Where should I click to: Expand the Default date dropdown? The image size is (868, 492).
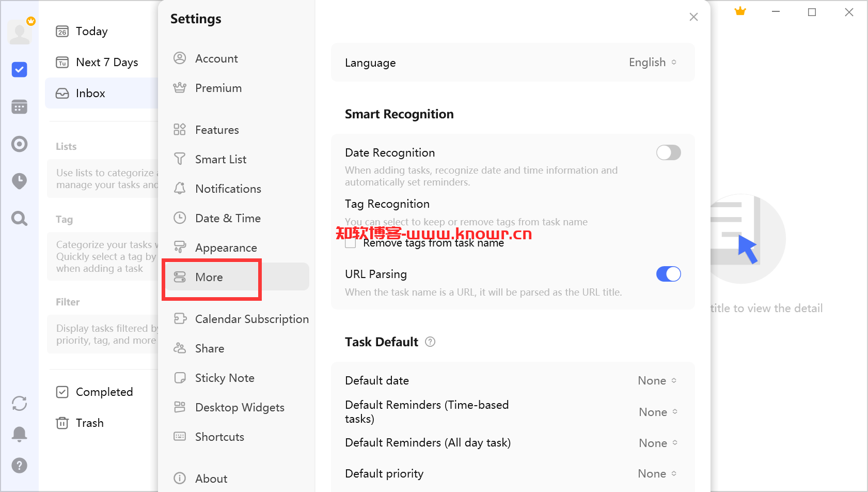click(x=657, y=381)
